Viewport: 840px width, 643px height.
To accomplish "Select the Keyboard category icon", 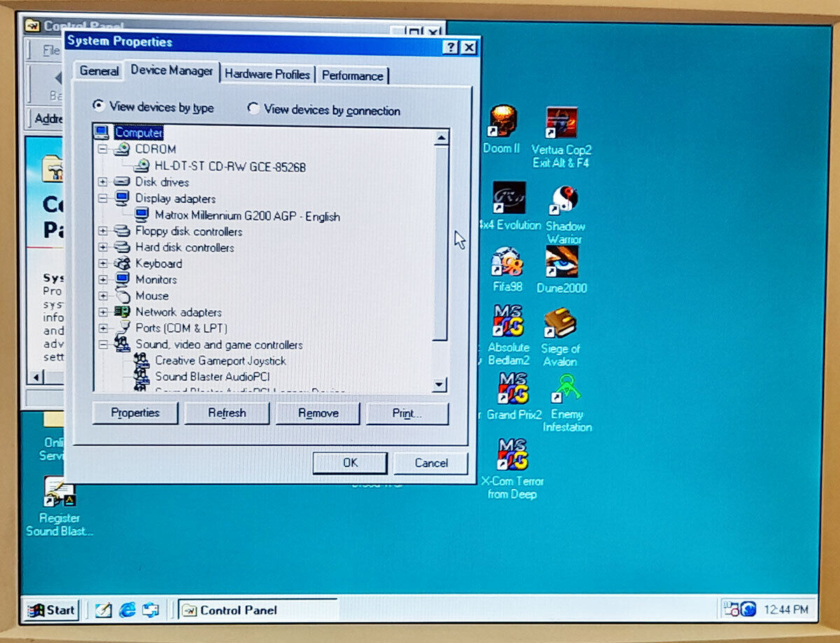I will (x=122, y=263).
